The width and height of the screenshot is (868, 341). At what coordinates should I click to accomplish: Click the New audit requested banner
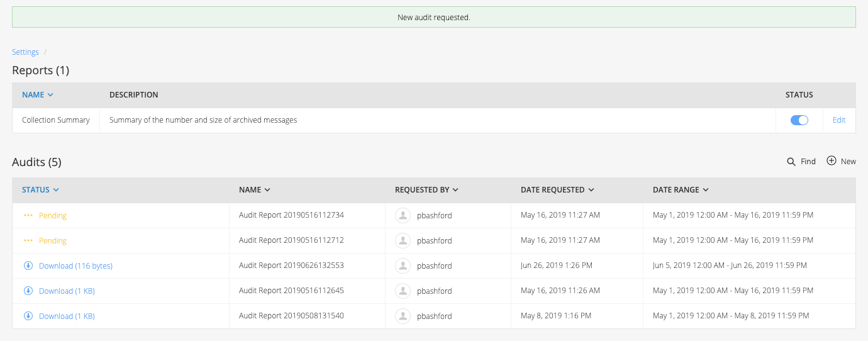434,17
